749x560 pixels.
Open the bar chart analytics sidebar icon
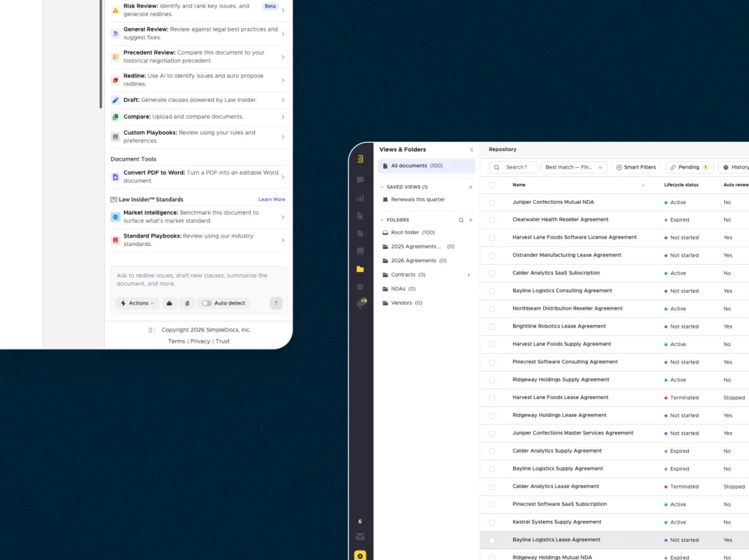(360, 198)
